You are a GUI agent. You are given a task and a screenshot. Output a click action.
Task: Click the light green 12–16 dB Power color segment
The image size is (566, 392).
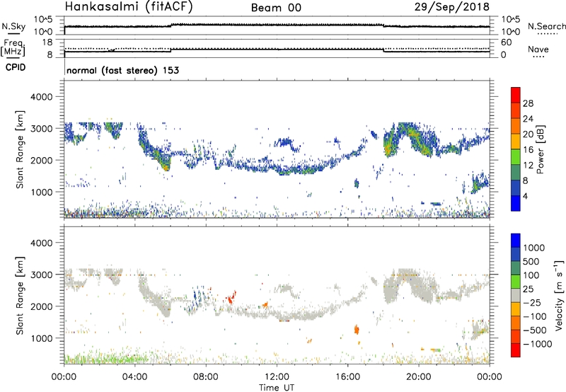point(516,156)
